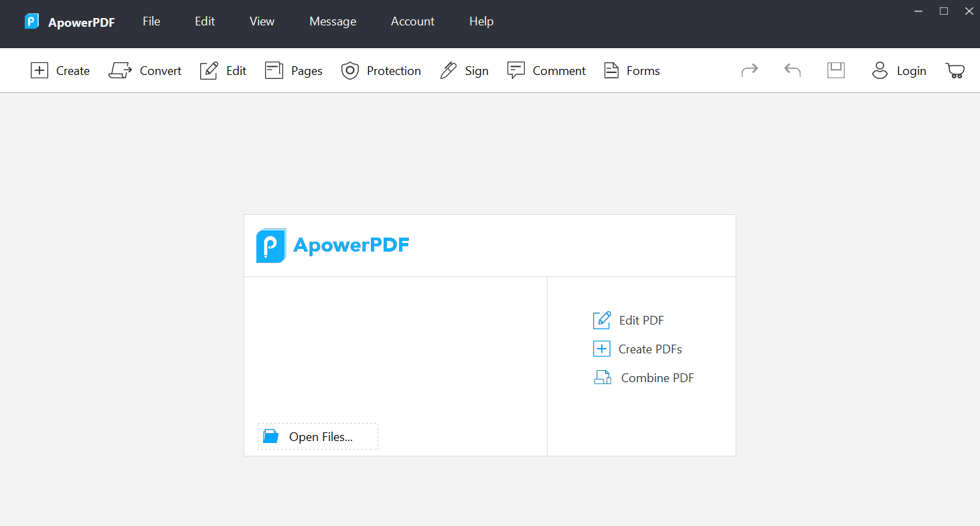Viewport: 980px width, 526px height.
Task: Click the Convert label in toolbar
Action: coord(161,71)
